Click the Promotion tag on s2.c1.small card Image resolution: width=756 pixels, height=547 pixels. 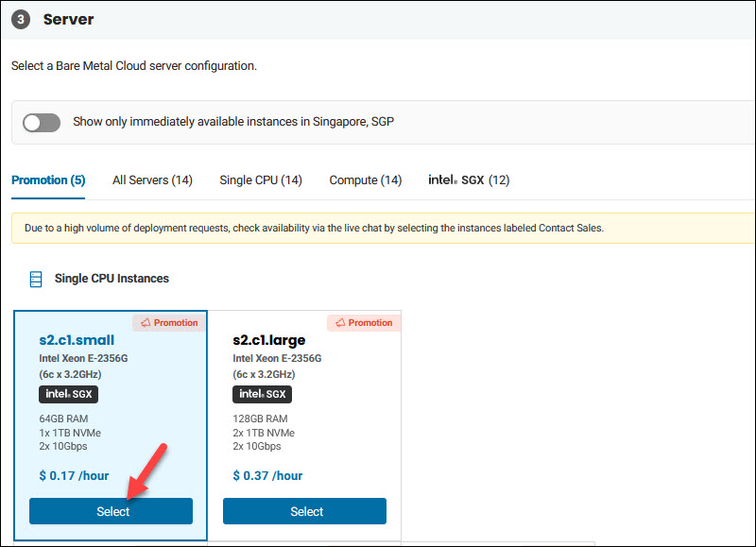169,323
